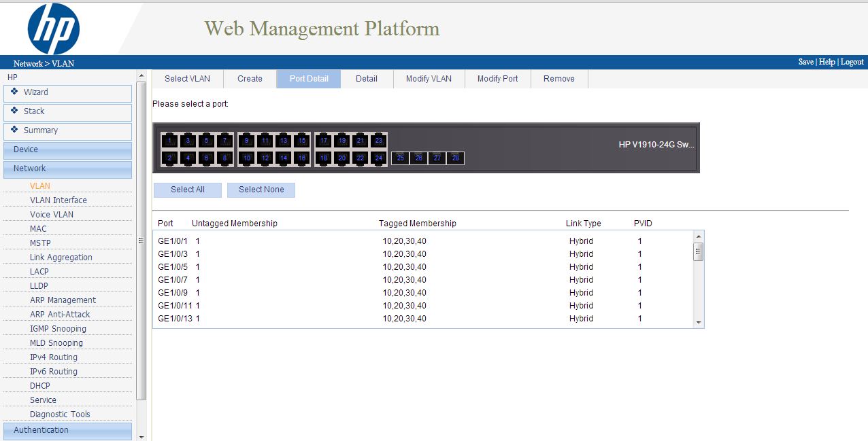Select the GE1/0/5 row in the table
This screenshot has width=868, height=441.
[x=422, y=267]
